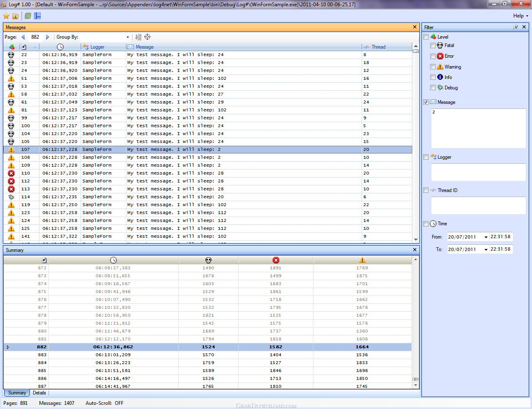Enable the Level filter checkbox
The height and width of the screenshot is (409, 532).
click(x=426, y=37)
